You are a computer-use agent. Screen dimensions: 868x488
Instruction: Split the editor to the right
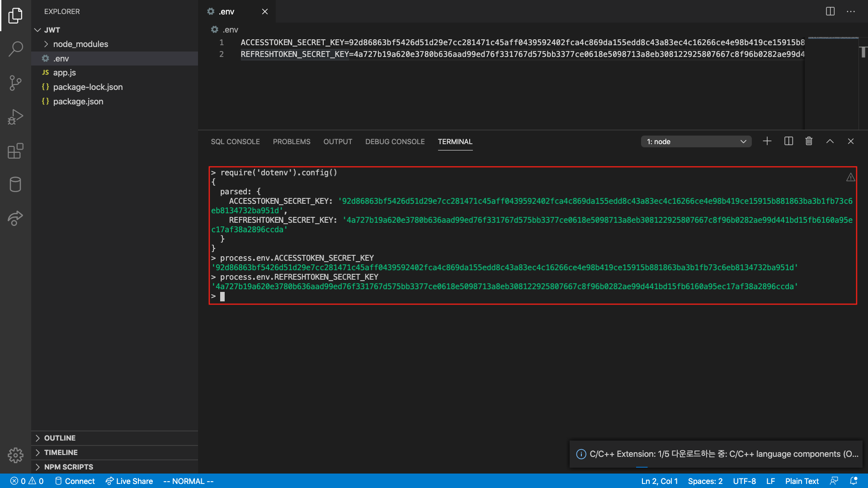(830, 11)
